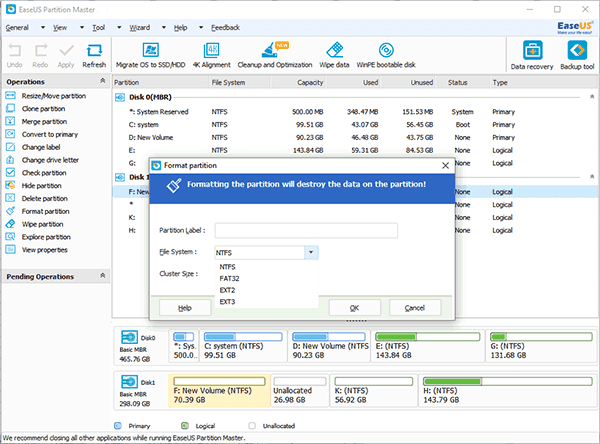Click the OK button in Format dialog

[x=355, y=308]
